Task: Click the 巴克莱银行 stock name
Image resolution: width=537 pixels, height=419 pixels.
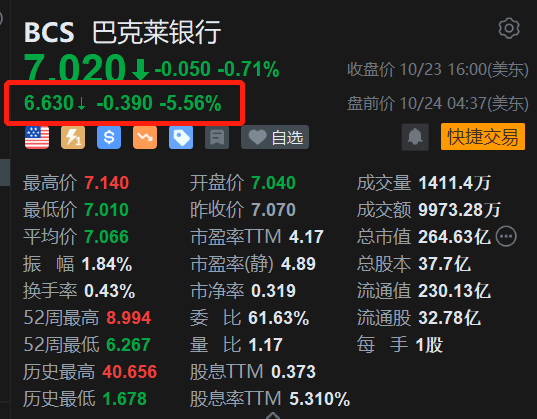Action: pyautogui.click(x=157, y=32)
